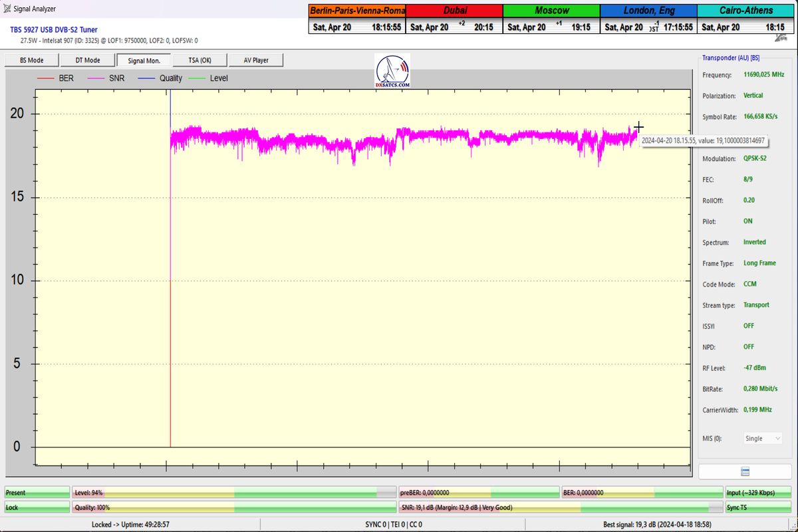Open the AV Player tab
798x532 pixels.
point(255,61)
